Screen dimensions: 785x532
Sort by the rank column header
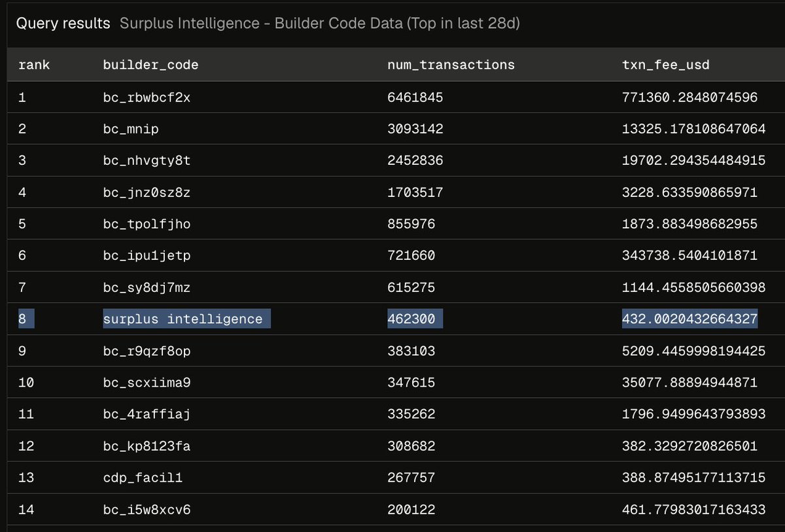[x=34, y=64]
